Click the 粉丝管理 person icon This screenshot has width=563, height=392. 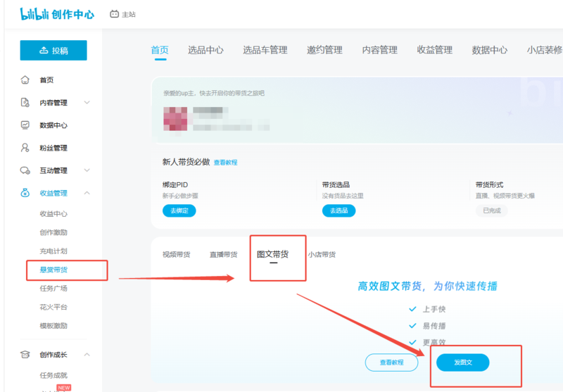[x=25, y=148]
